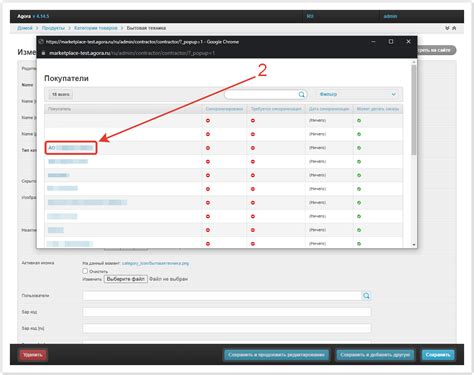The width and height of the screenshot is (474, 375).
Task: Open the admin user menu in the top bar
Action: [390, 16]
